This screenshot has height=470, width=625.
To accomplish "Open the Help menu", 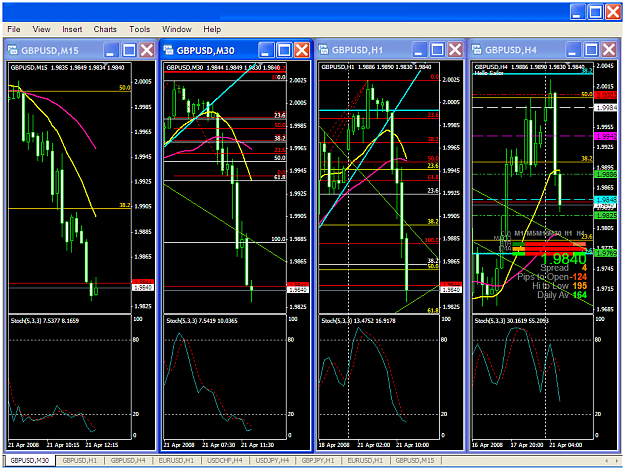I will 212,29.
